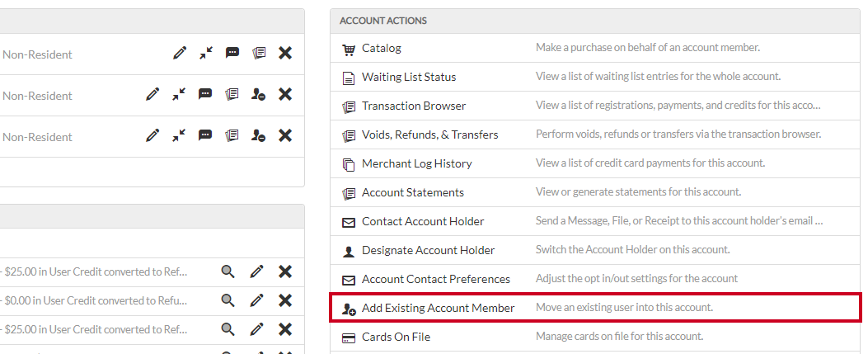This screenshot has width=868, height=354.
Task: Edit the top Non-Resident member with pencil icon
Action: click(x=180, y=53)
